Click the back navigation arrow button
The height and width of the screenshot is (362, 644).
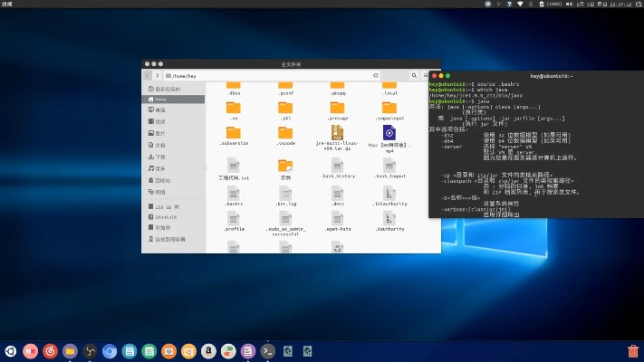[149, 76]
